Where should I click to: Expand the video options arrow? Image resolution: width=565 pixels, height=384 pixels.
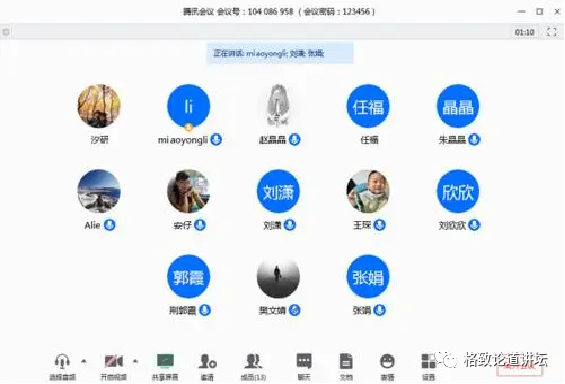(135, 361)
